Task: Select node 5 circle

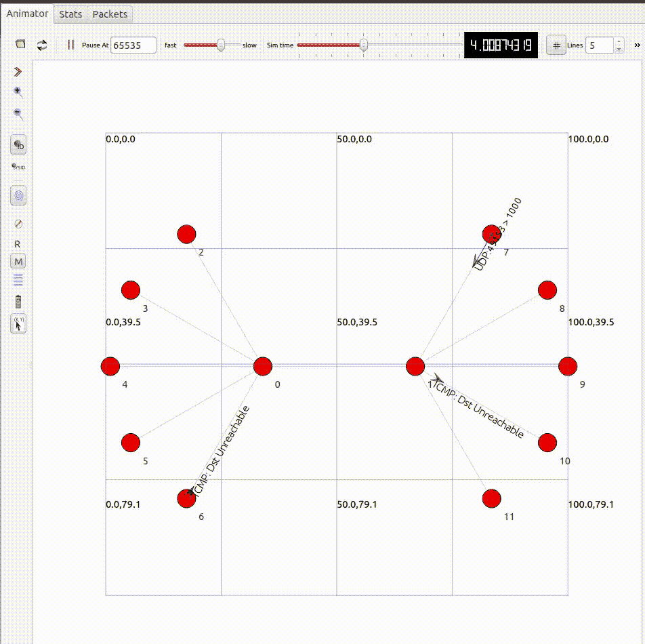Action: click(131, 443)
